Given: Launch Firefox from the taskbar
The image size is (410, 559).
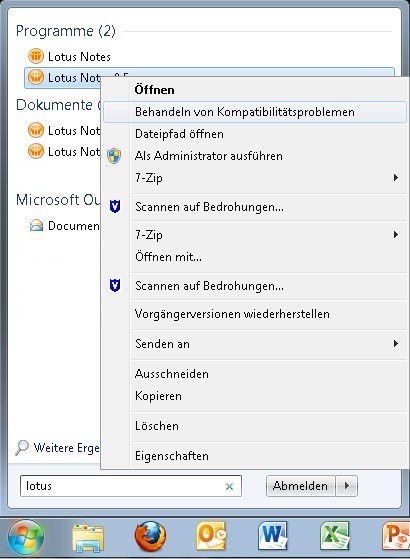Looking at the screenshot, I should click(150, 536).
